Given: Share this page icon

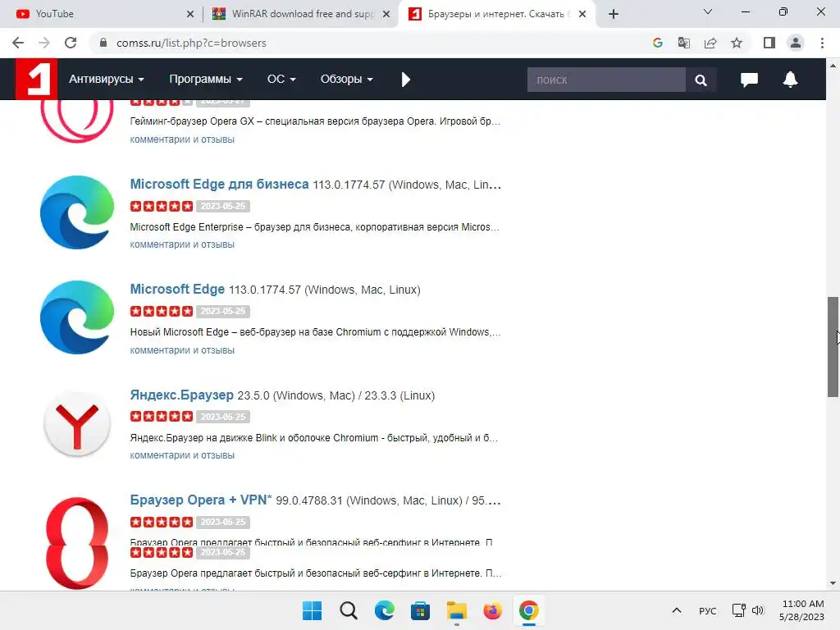Looking at the screenshot, I should pos(710,43).
